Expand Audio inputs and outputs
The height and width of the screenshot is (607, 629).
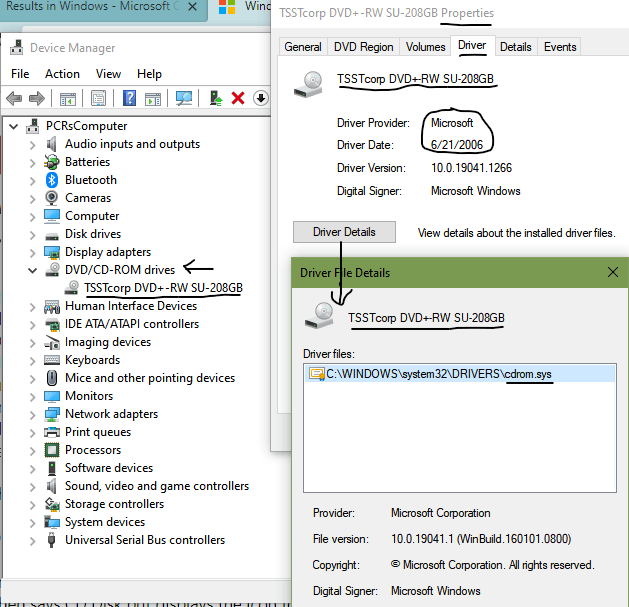pos(32,144)
